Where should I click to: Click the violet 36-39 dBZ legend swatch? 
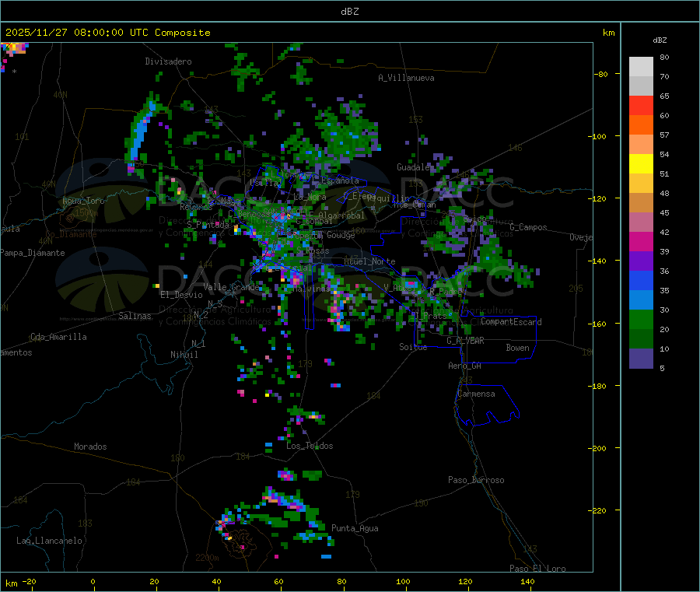pos(641,261)
